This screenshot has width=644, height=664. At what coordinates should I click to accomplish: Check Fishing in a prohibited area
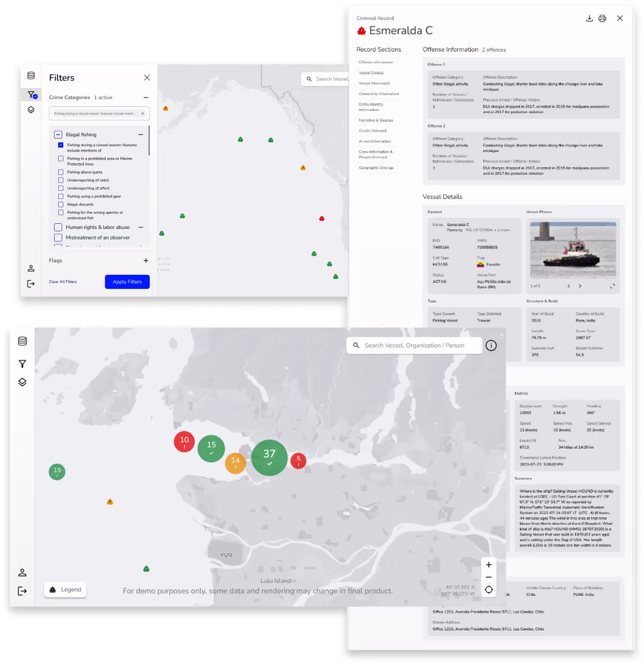60,159
